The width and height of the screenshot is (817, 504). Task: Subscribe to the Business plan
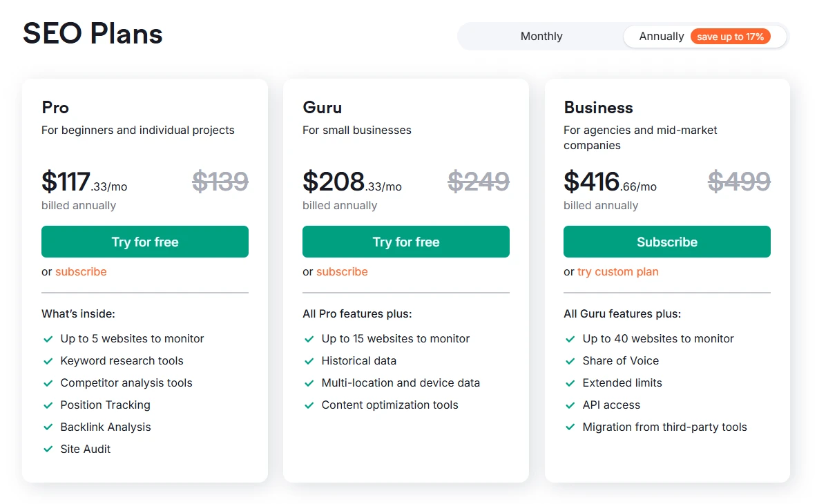(667, 242)
